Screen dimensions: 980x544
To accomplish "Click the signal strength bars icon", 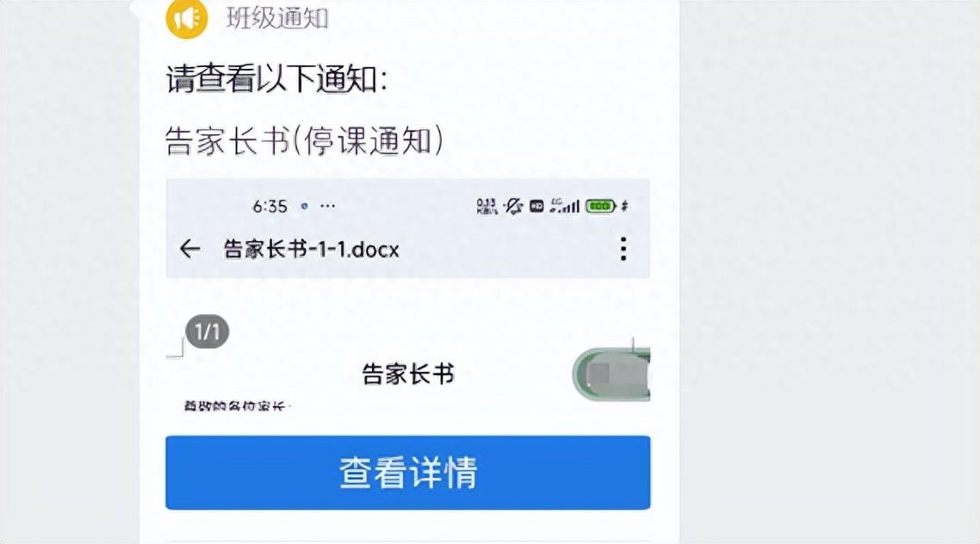I will (565, 206).
